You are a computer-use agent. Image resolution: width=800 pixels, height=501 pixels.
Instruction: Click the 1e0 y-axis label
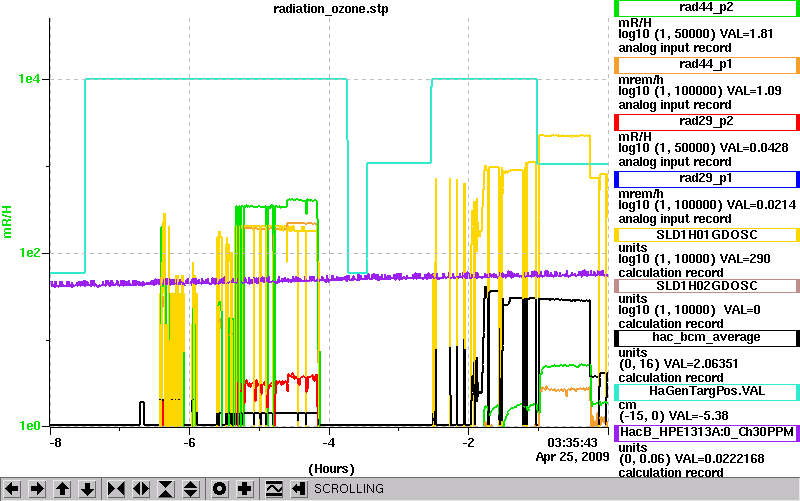pyautogui.click(x=29, y=425)
